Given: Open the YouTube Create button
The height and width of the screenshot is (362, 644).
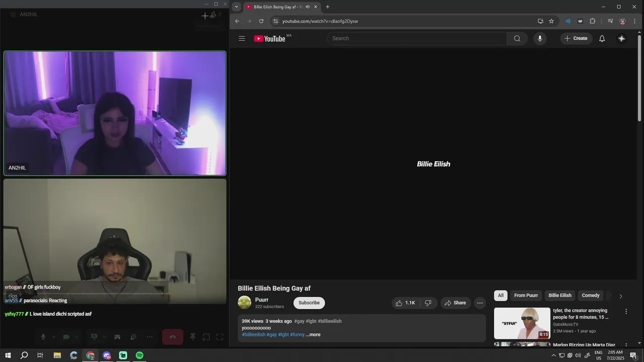Looking at the screenshot, I should pyautogui.click(x=577, y=38).
